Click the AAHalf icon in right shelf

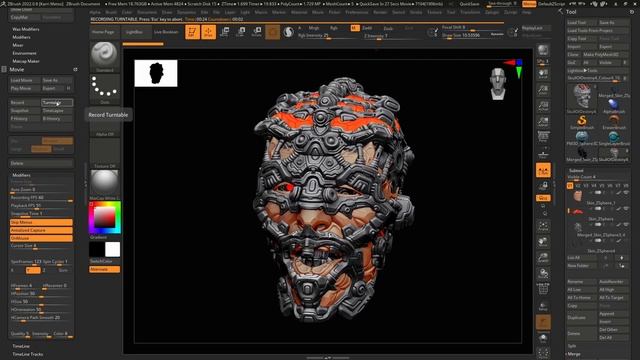click(543, 121)
